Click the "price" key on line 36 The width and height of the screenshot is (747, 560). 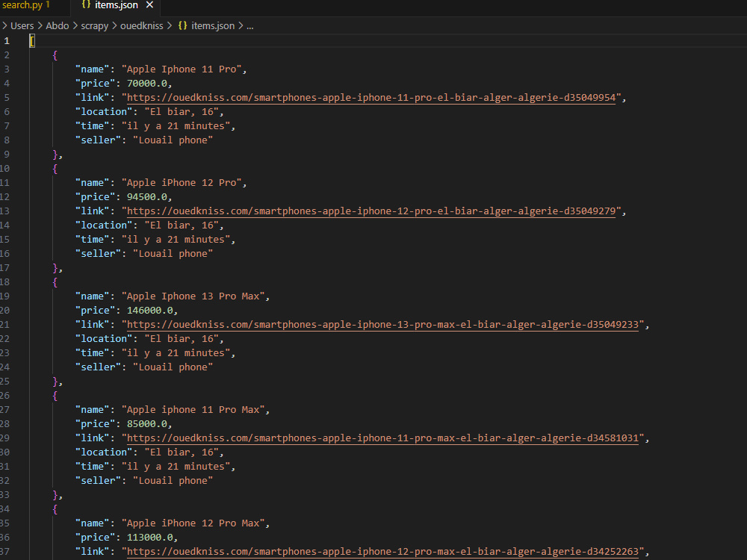(95, 537)
